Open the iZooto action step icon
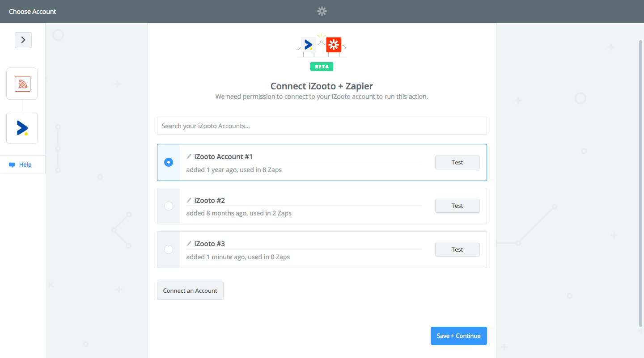The height and width of the screenshot is (358, 644). pos(22,128)
